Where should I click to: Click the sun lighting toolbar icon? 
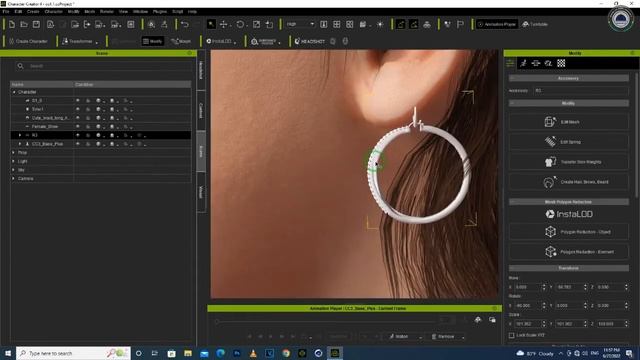coord(380,24)
